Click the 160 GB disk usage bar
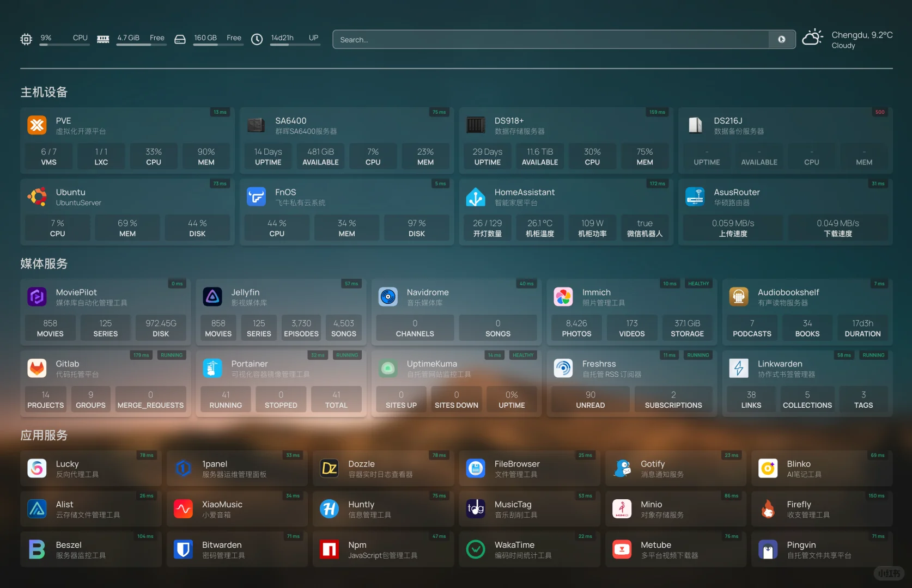The width and height of the screenshot is (912, 588). [218, 45]
